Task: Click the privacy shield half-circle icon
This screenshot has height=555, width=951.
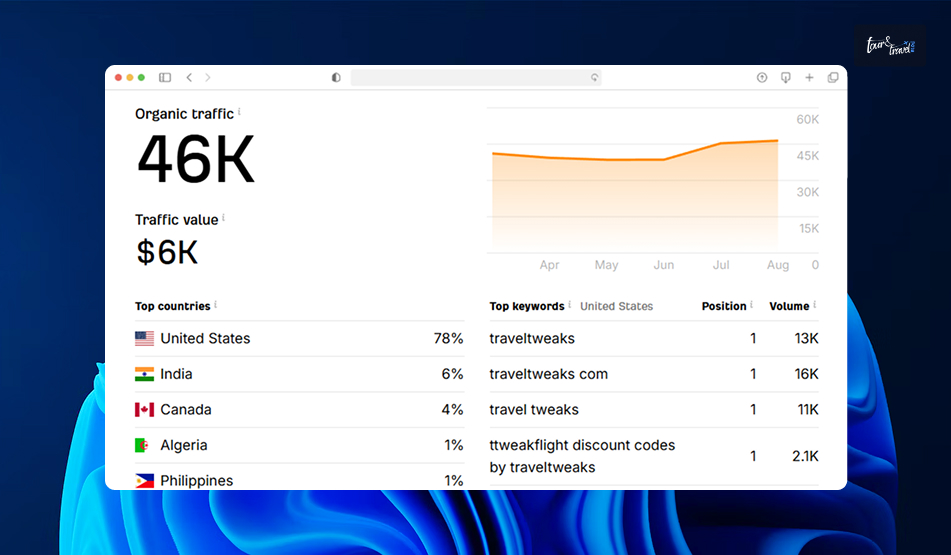Action: tap(336, 77)
